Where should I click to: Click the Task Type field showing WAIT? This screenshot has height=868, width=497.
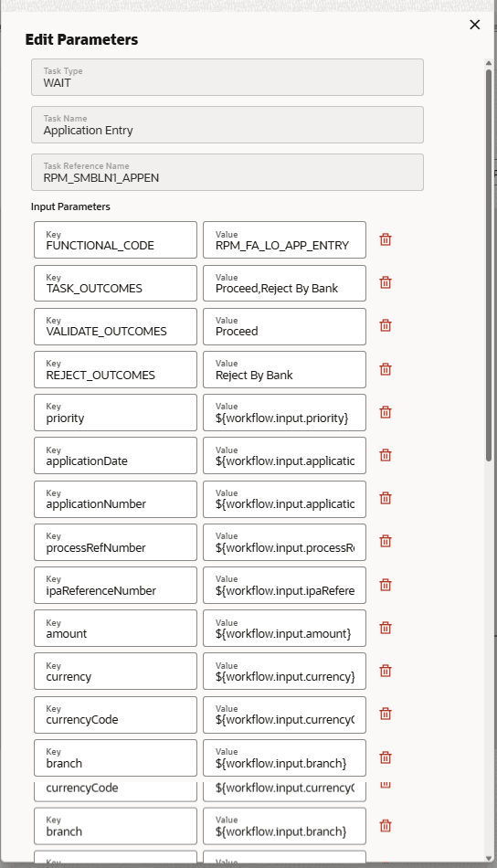tap(227, 78)
